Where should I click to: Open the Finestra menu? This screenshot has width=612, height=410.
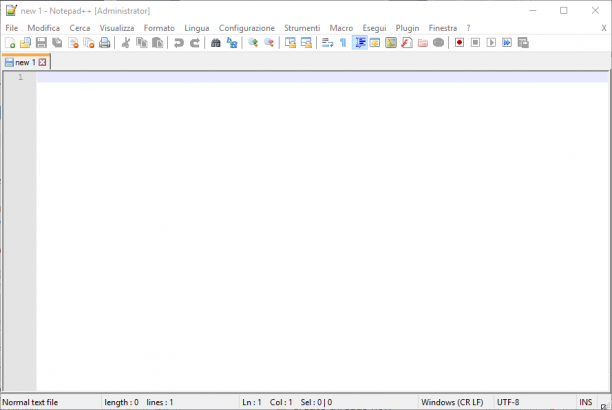(x=443, y=28)
